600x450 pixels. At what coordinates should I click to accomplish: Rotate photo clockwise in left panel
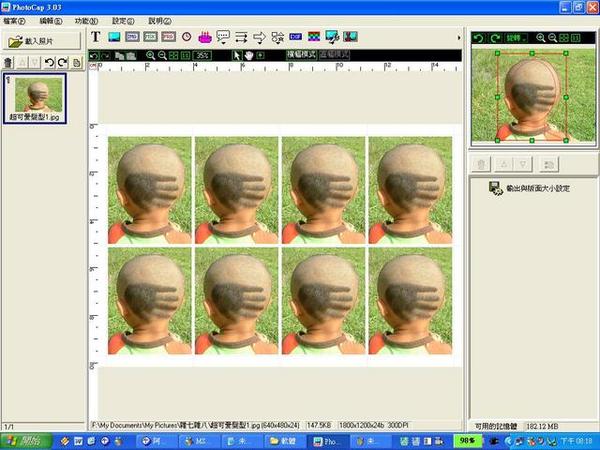(63, 62)
